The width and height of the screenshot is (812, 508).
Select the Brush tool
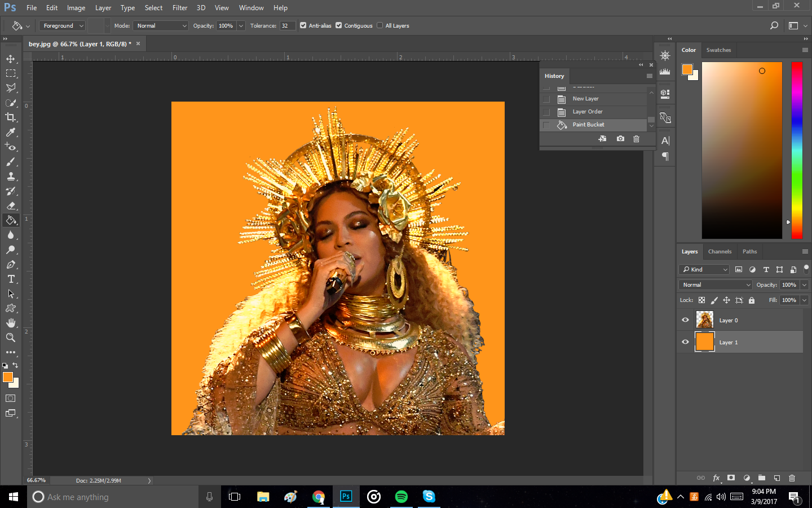point(11,161)
